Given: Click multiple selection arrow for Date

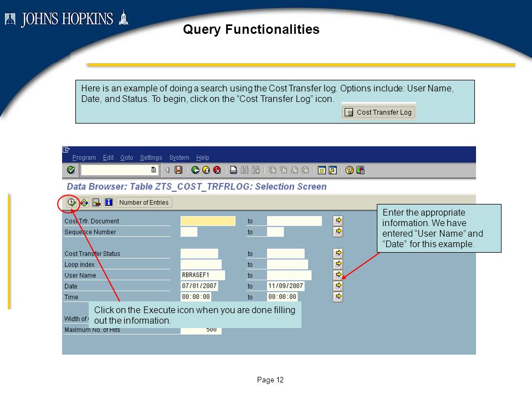Looking at the screenshot, I should click(338, 286).
